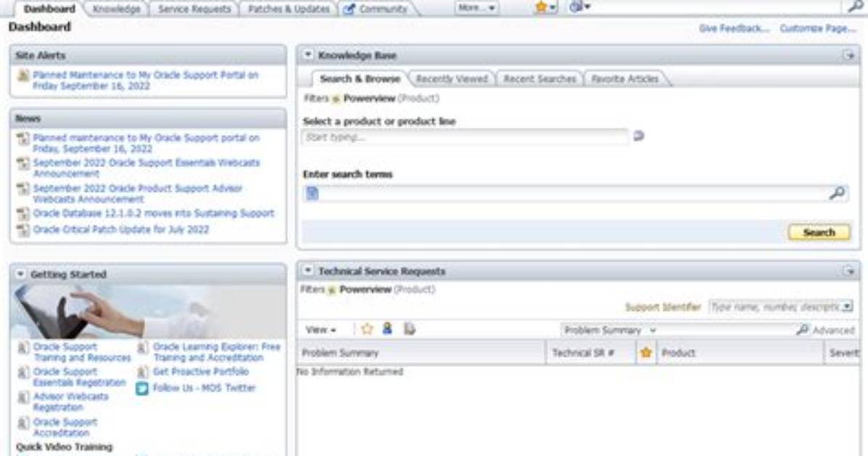868x456 pixels.
Task: Open Follow Us - MOS Twitter link
Action: click(204, 388)
